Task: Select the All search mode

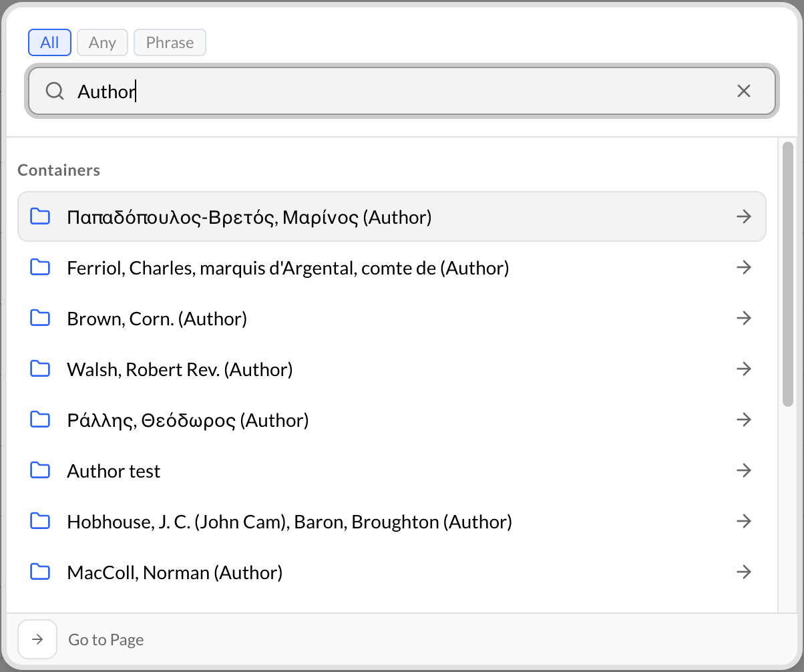Action: [x=49, y=43]
